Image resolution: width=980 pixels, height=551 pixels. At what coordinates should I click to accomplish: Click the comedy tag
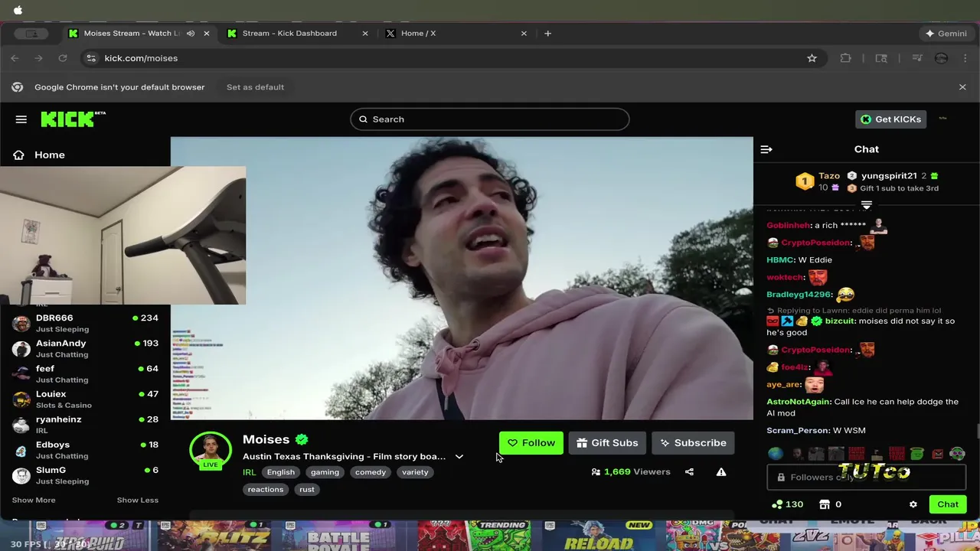click(371, 472)
